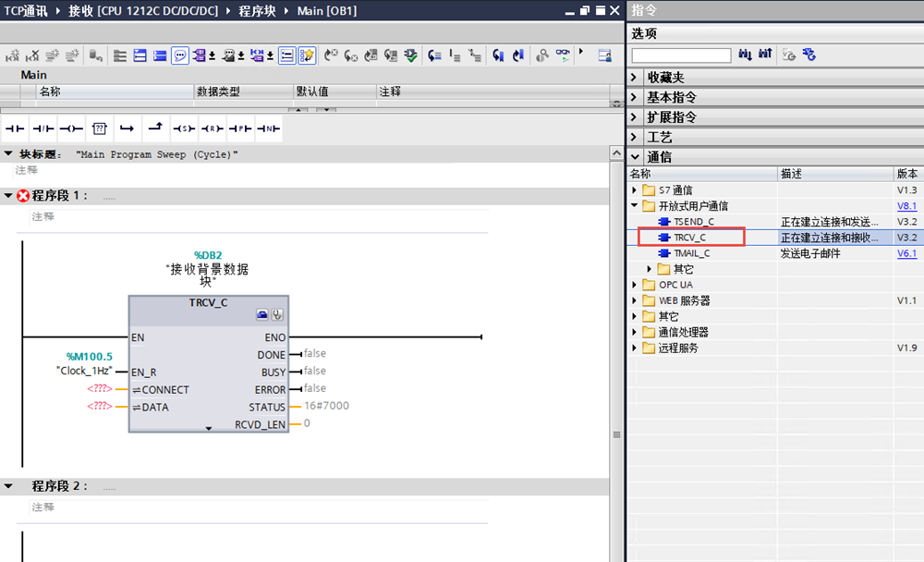Toggle network comments display in toolbar
Viewport: 924px width, 562px height.
pos(180,55)
